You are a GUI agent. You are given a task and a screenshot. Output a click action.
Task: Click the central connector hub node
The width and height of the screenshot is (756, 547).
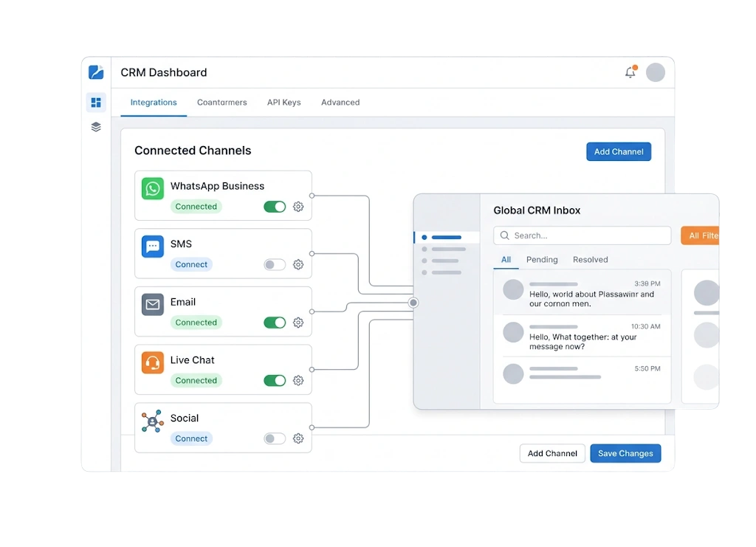[x=413, y=303]
